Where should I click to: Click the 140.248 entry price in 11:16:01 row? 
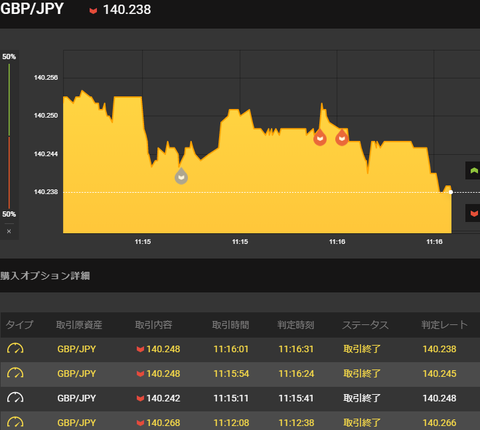pos(163,349)
